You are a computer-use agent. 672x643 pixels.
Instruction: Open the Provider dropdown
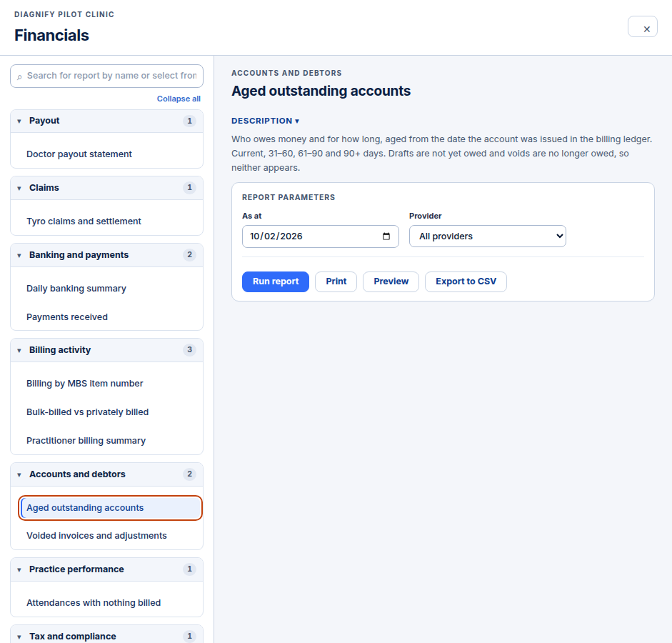[488, 236]
